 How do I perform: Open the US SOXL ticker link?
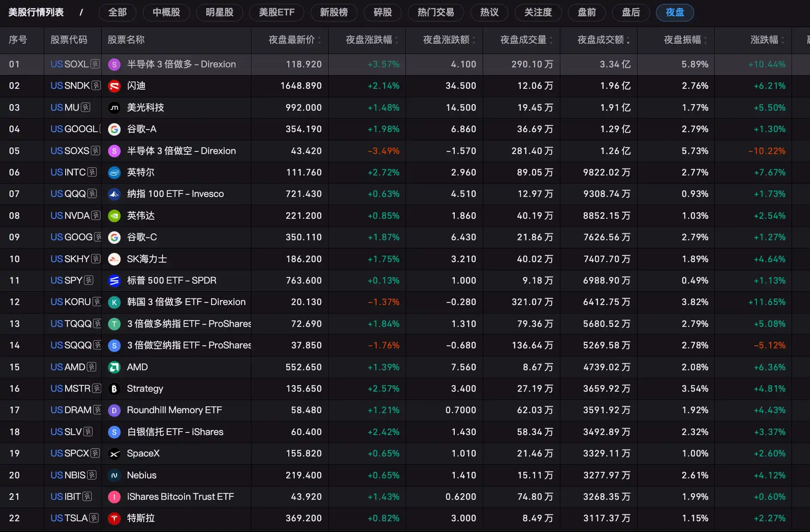[70, 64]
